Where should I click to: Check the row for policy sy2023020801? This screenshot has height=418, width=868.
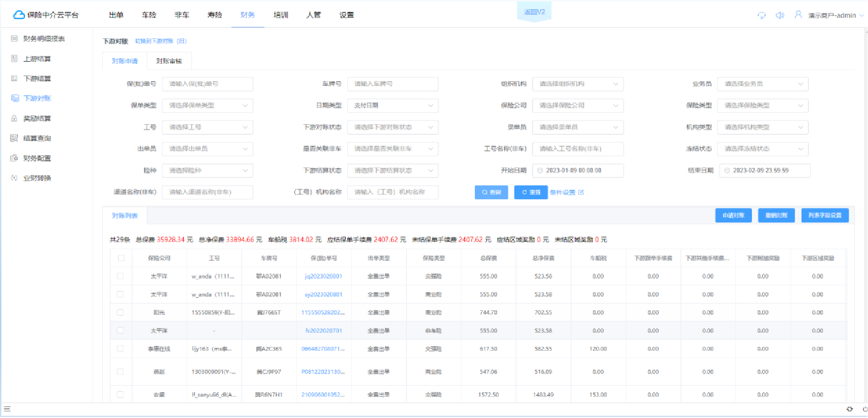pos(120,294)
